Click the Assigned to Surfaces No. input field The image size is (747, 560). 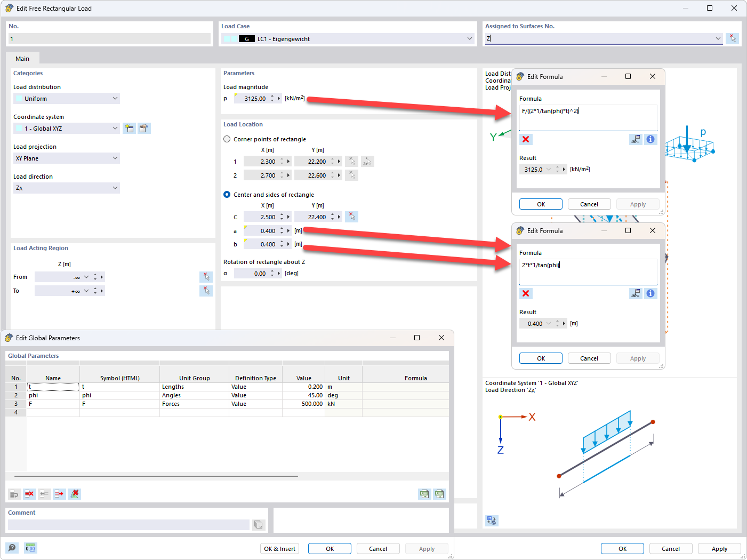point(599,38)
